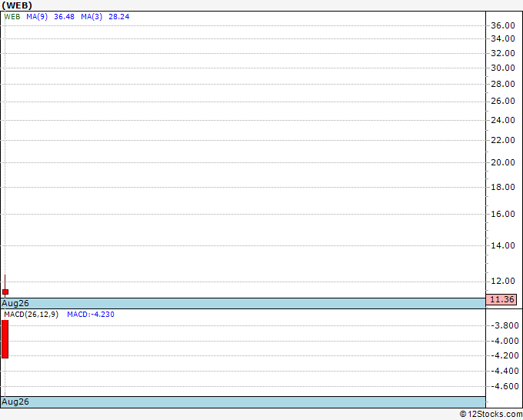
Task: Click the Aug26 date on MACD axis
Action: coord(15,402)
